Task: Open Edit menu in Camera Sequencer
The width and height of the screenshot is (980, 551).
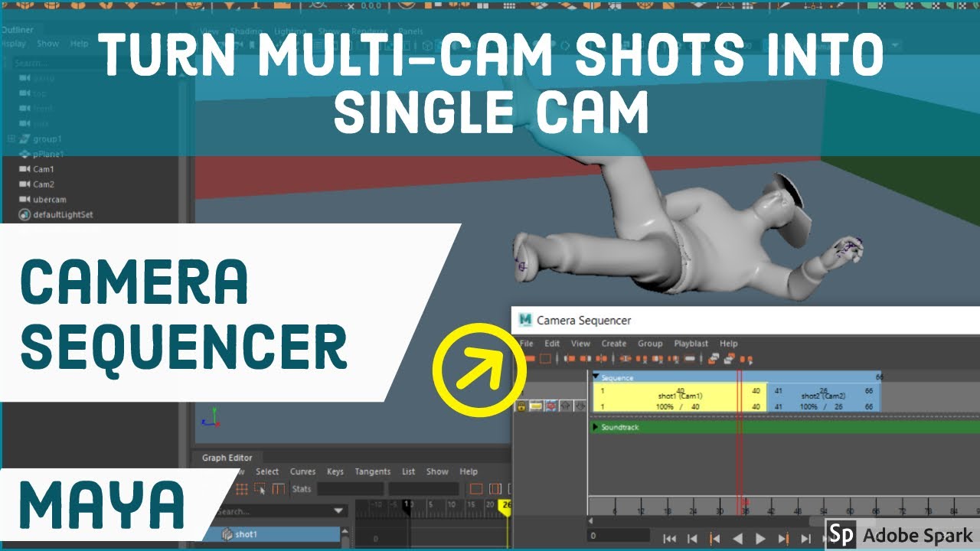Action: point(552,344)
